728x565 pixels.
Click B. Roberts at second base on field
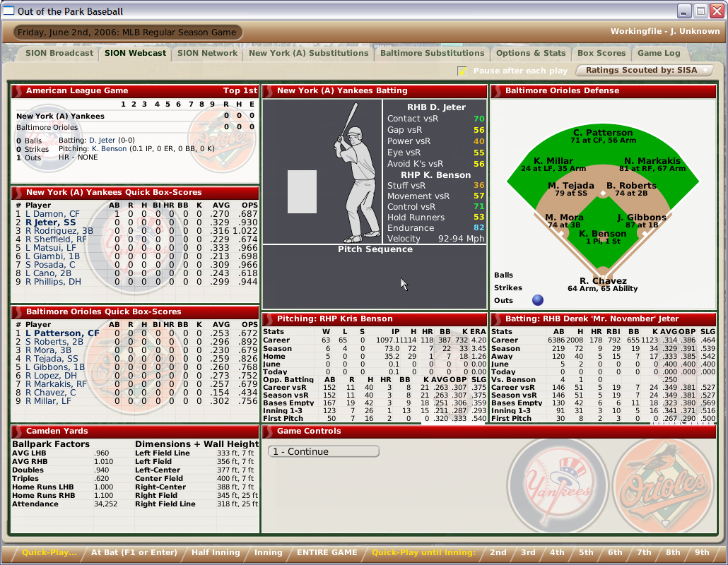pyautogui.click(x=631, y=186)
